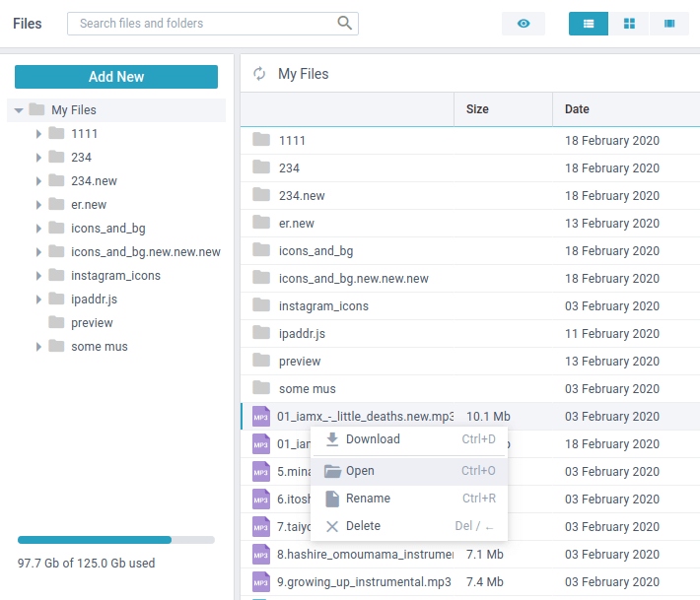Expand the 234 folder in tree
The image size is (700, 600).
click(38, 158)
